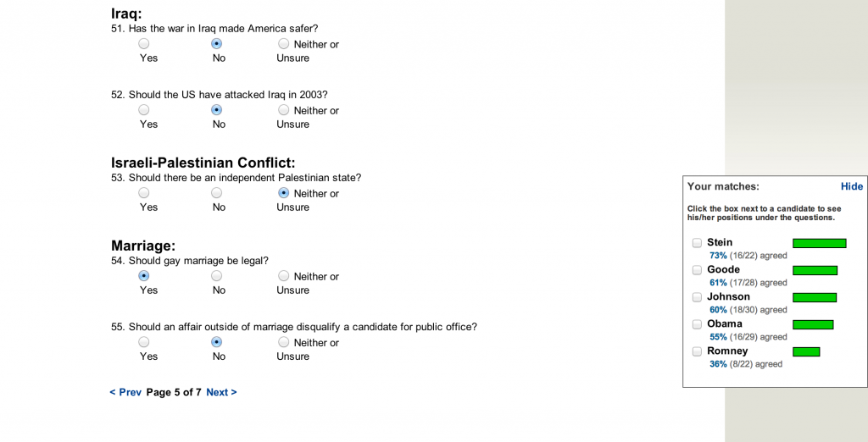Hide the Your matches panel
The height and width of the screenshot is (442, 868).
(x=851, y=186)
